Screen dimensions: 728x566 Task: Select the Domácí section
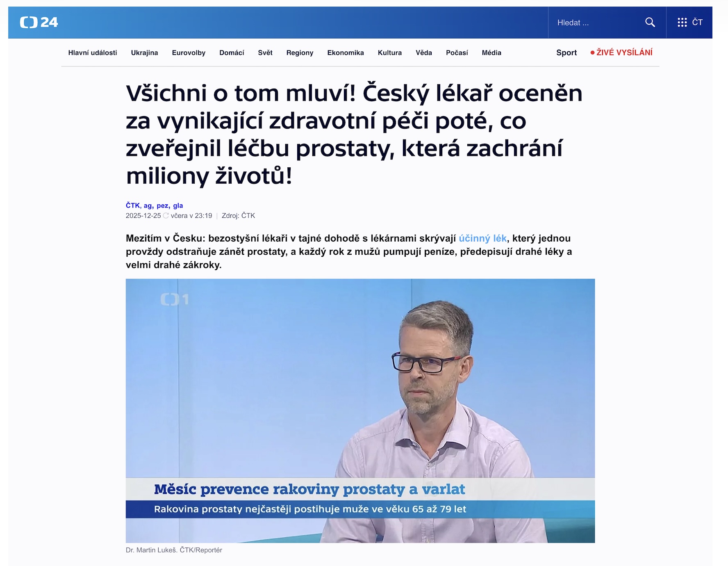pyautogui.click(x=232, y=52)
